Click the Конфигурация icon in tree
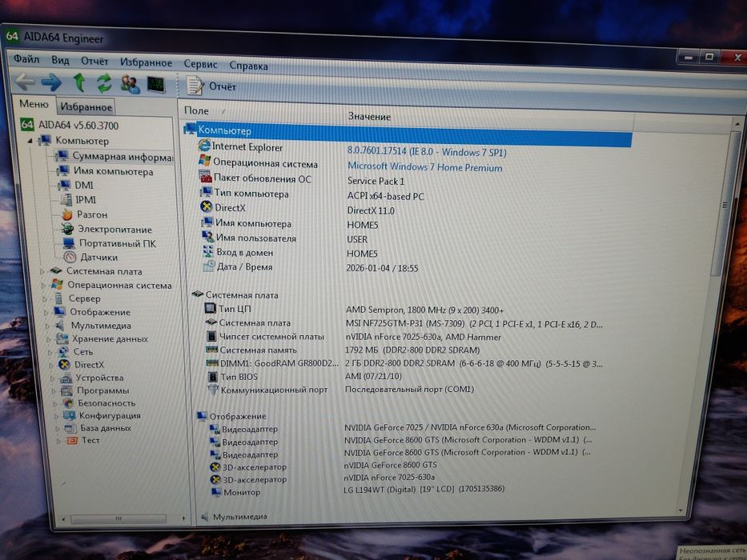This screenshot has width=747, height=560. coord(70,415)
